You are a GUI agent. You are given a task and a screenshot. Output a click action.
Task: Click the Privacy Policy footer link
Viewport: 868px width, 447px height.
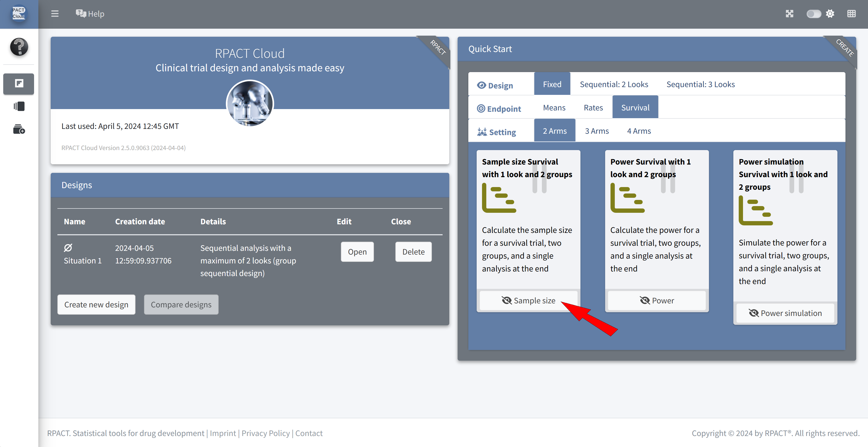[266, 433]
